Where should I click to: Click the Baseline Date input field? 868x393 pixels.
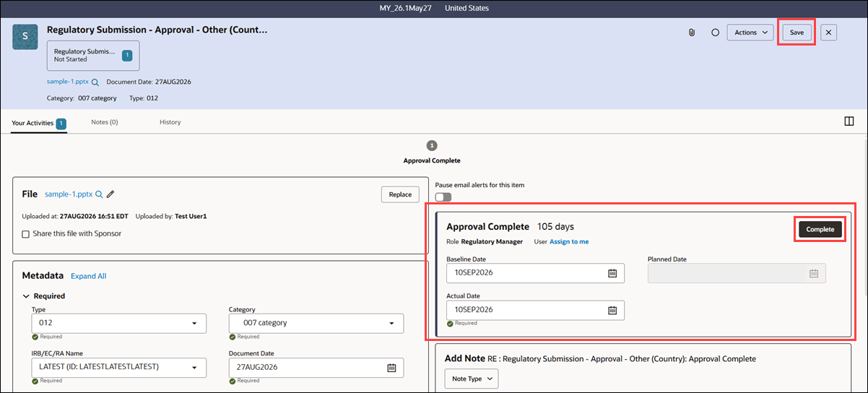pos(535,273)
